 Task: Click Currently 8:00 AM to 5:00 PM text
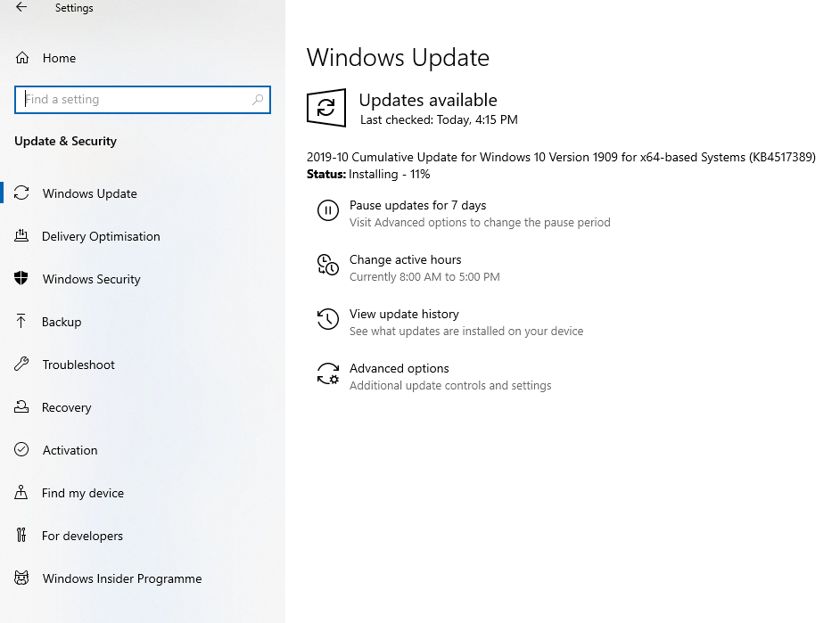point(424,277)
